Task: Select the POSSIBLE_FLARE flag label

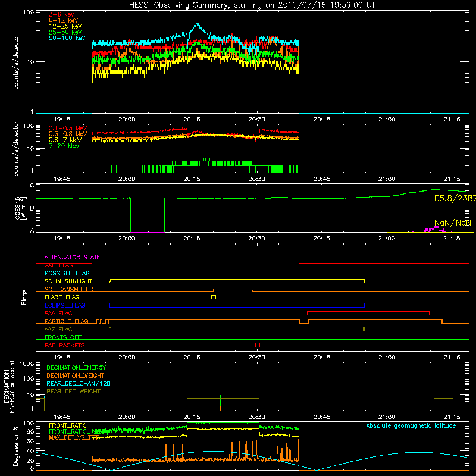Action: point(68,273)
